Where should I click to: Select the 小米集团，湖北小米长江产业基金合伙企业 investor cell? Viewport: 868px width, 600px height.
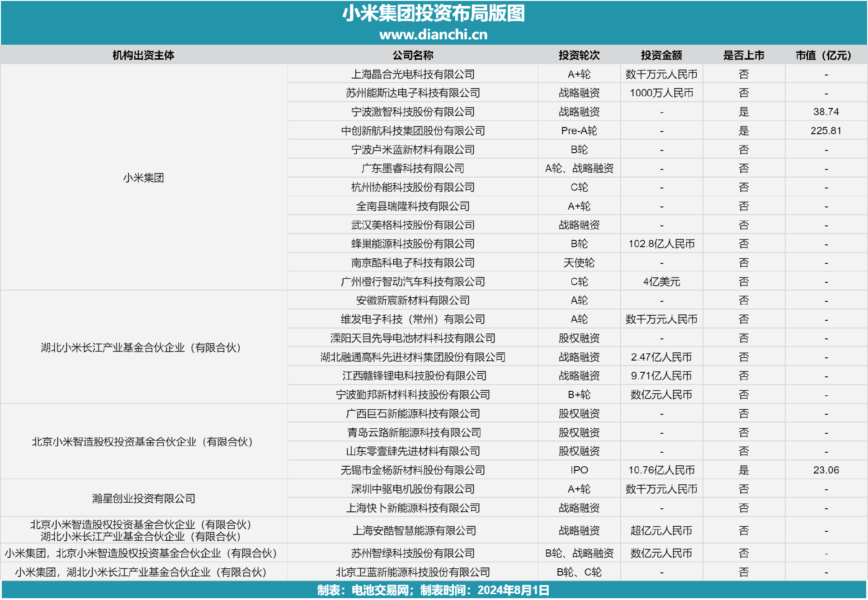143,572
